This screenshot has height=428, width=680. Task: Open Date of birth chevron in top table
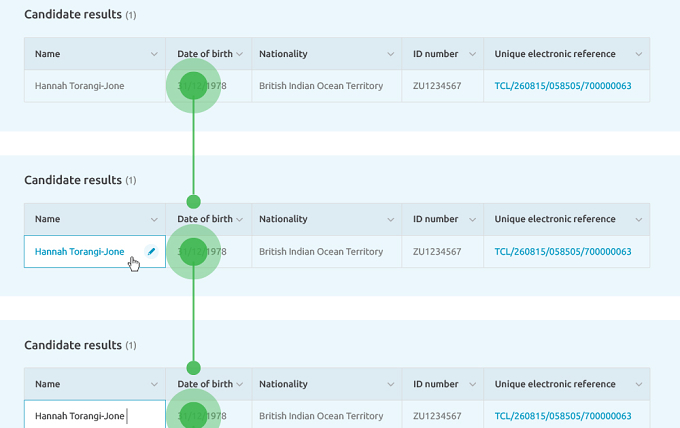(239, 54)
